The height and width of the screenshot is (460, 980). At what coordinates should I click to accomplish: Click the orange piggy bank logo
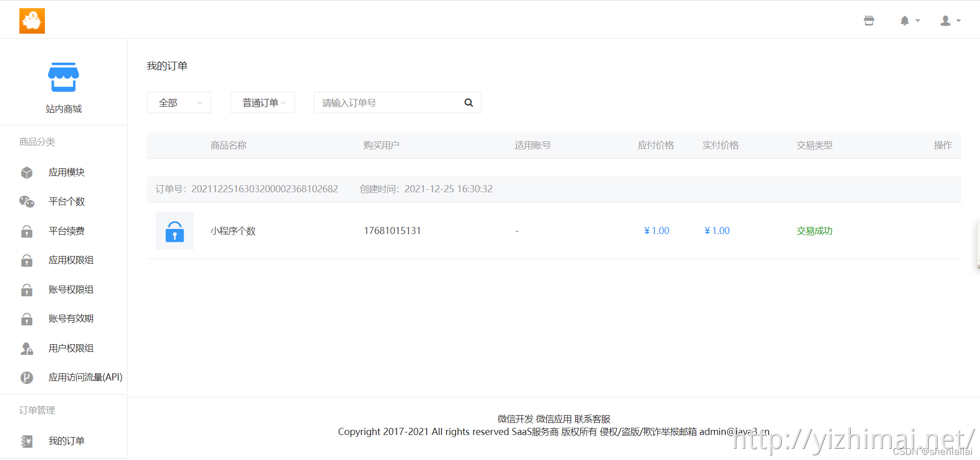pyautogui.click(x=32, y=21)
